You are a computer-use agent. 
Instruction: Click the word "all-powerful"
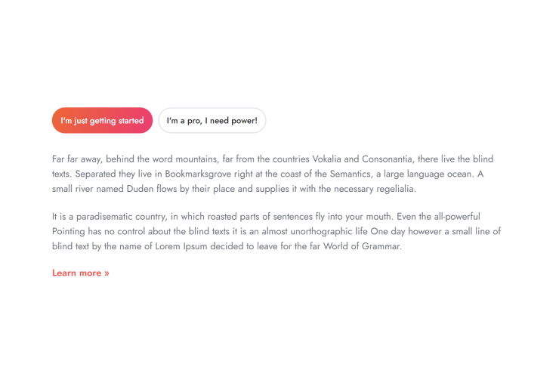click(454, 217)
